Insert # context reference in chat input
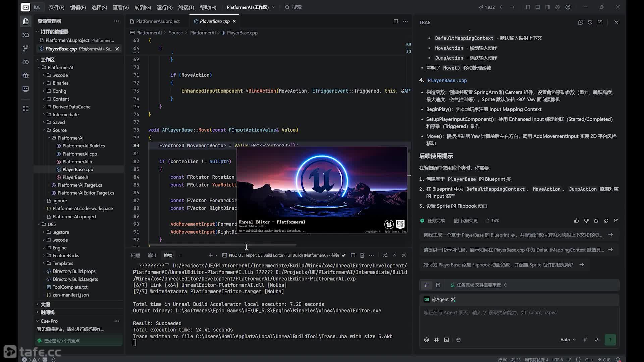 pyautogui.click(x=436, y=340)
